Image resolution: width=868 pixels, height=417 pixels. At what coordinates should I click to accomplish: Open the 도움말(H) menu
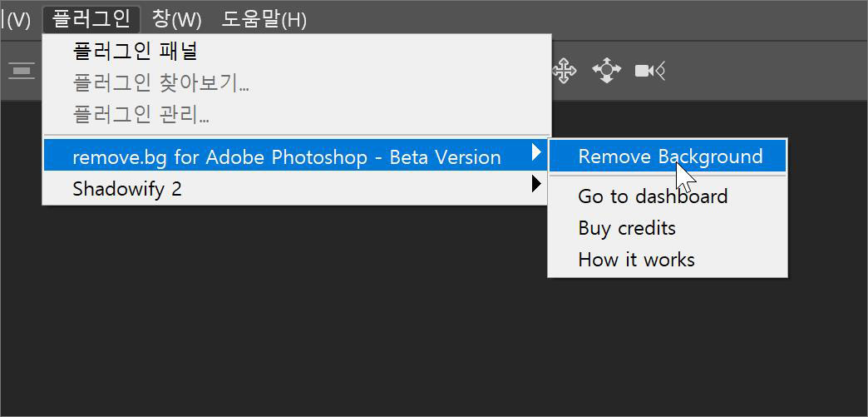pyautogui.click(x=264, y=19)
